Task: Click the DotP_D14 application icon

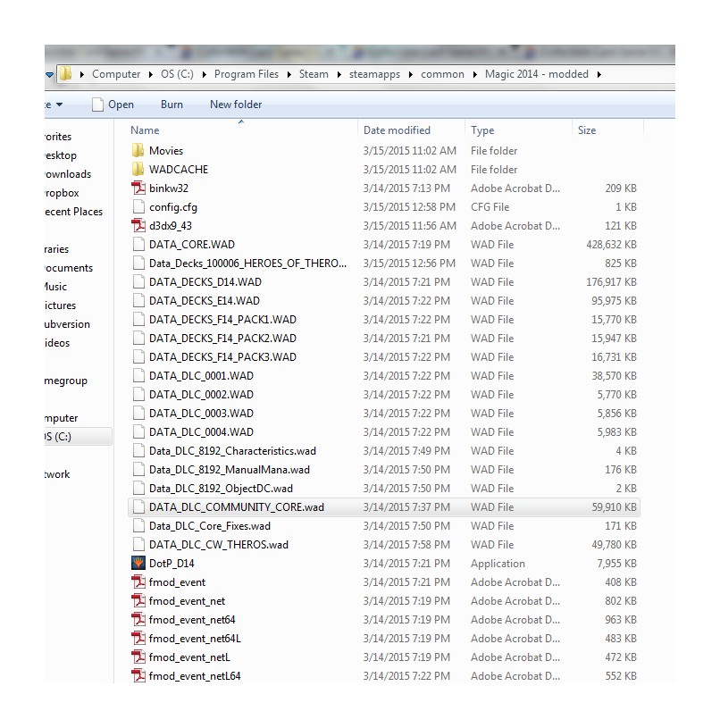Action: tap(138, 564)
